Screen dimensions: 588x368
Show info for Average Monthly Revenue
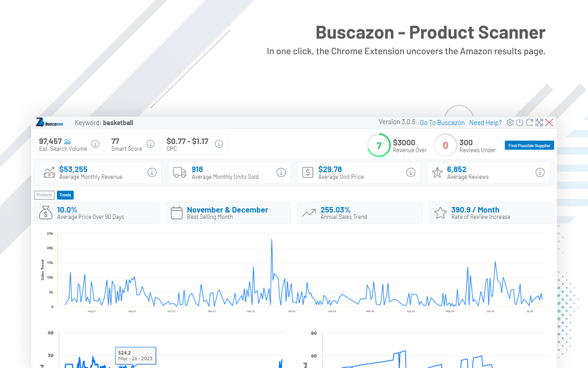pos(152,172)
